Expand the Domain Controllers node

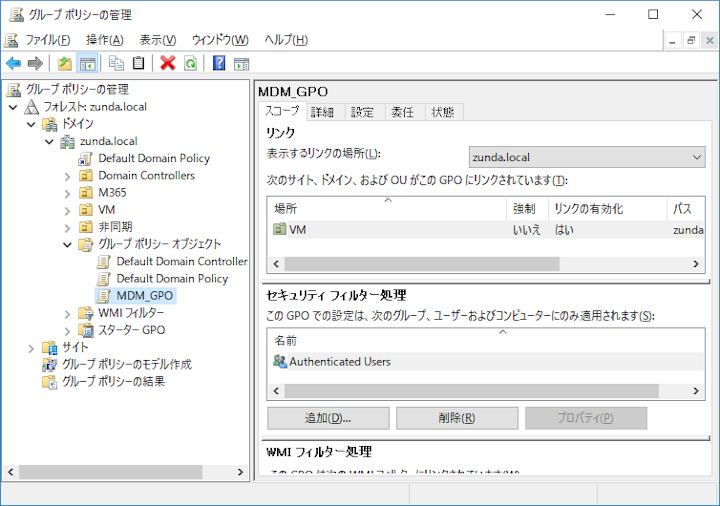tap(68, 176)
